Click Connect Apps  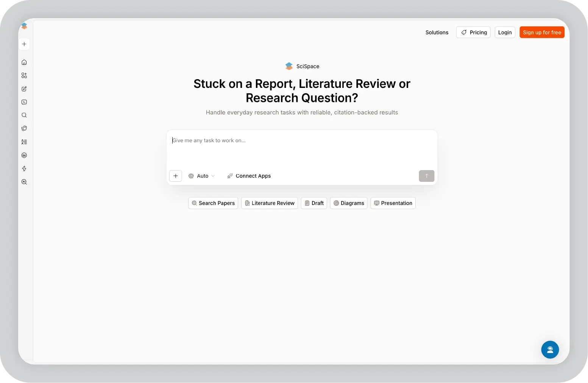pyautogui.click(x=249, y=176)
